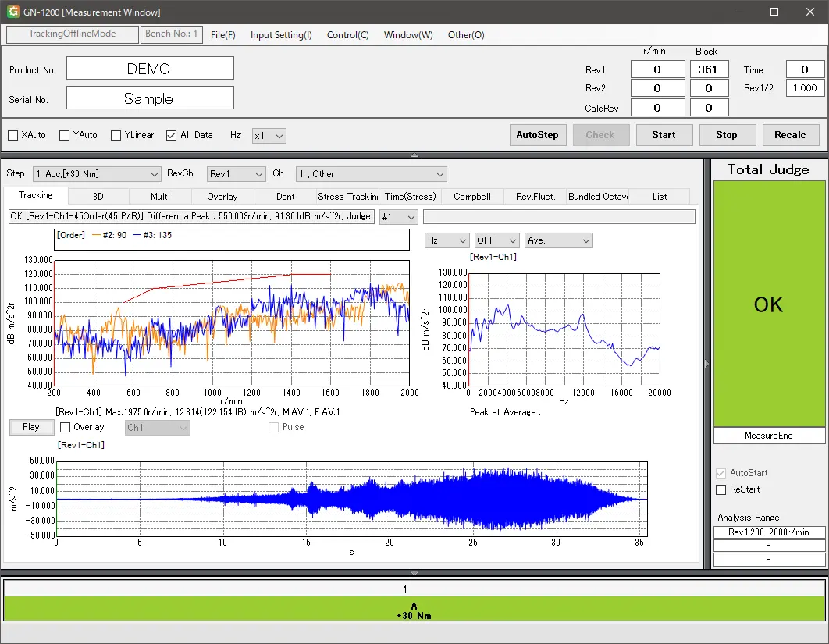
Task: Click the Recalc button
Action: (791, 135)
